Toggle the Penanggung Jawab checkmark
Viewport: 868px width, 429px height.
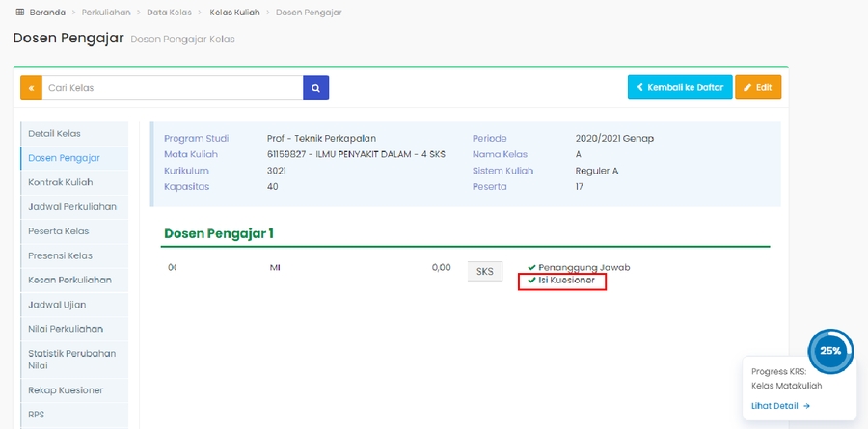[x=532, y=267]
